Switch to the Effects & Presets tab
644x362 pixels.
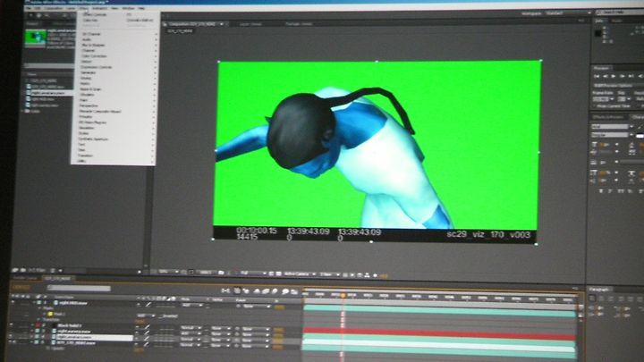609,117
